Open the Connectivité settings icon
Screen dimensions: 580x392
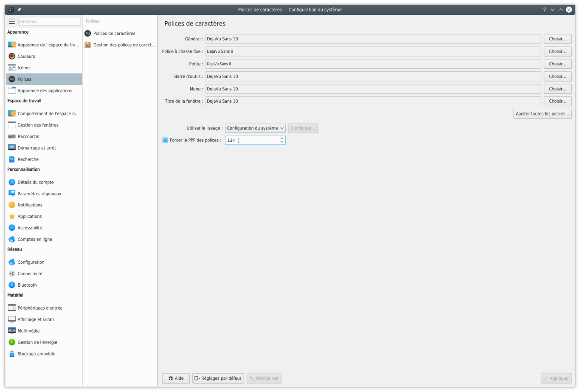(12, 274)
